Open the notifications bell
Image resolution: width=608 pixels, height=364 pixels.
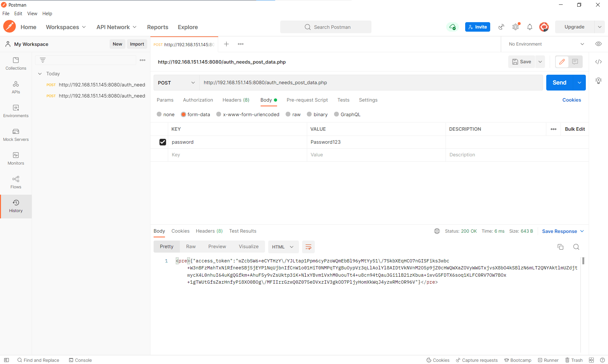click(529, 27)
